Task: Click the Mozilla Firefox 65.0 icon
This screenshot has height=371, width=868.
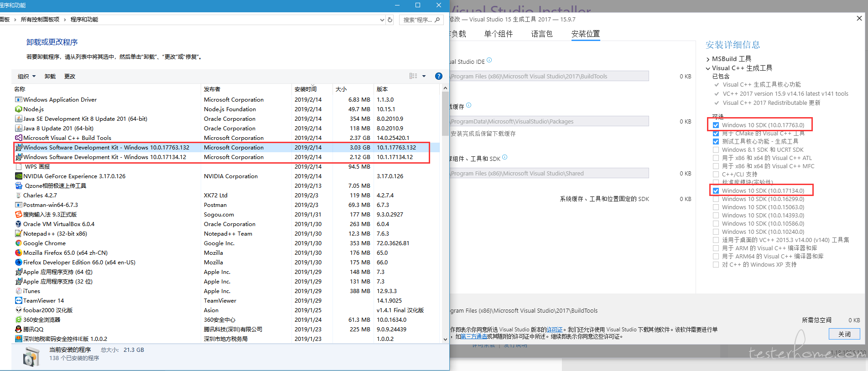Action: pos(19,252)
